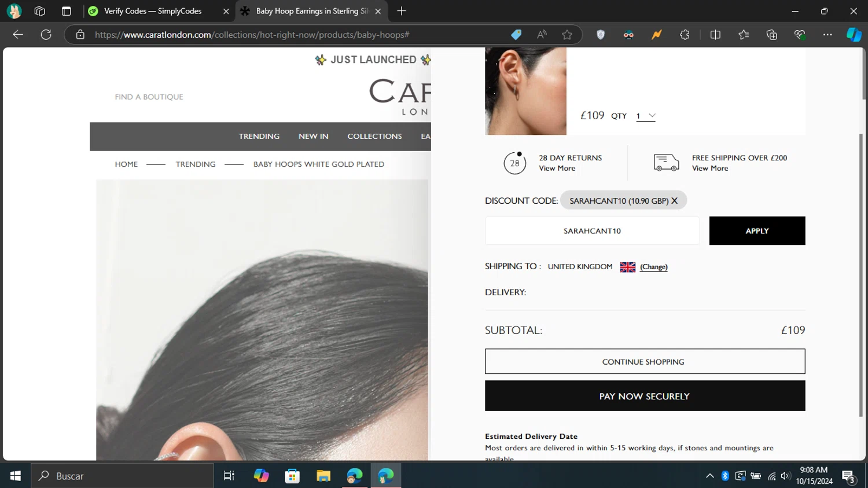Open Microsoft Store from taskbar
Viewport: 868px width, 488px height.
click(292, 476)
